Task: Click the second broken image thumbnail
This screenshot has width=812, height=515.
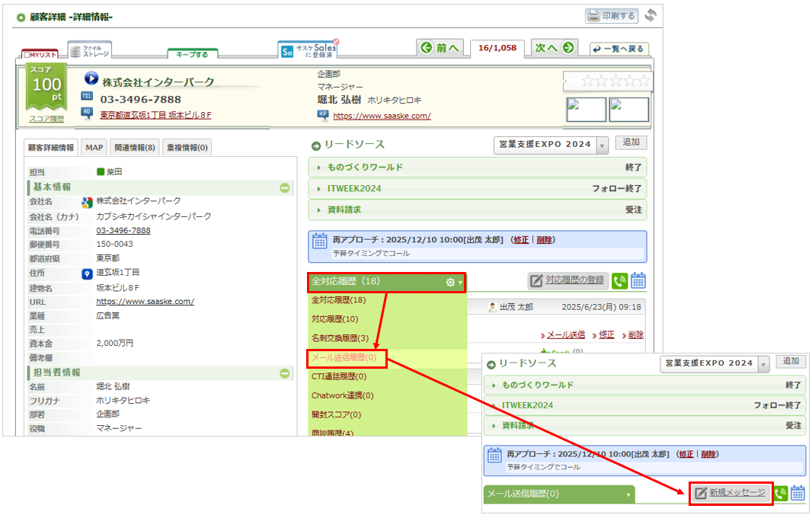Action: (628, 109)
